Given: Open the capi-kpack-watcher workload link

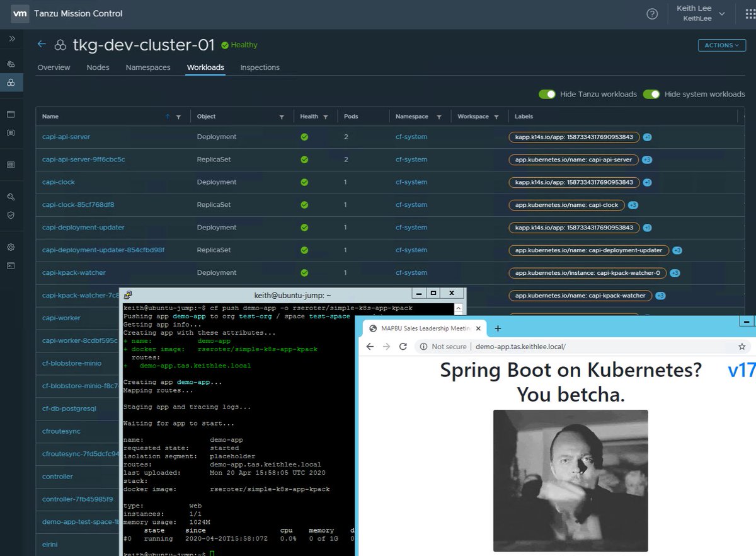Looking at the screenshot, I should pyautogui.click(x=74, y=273).
